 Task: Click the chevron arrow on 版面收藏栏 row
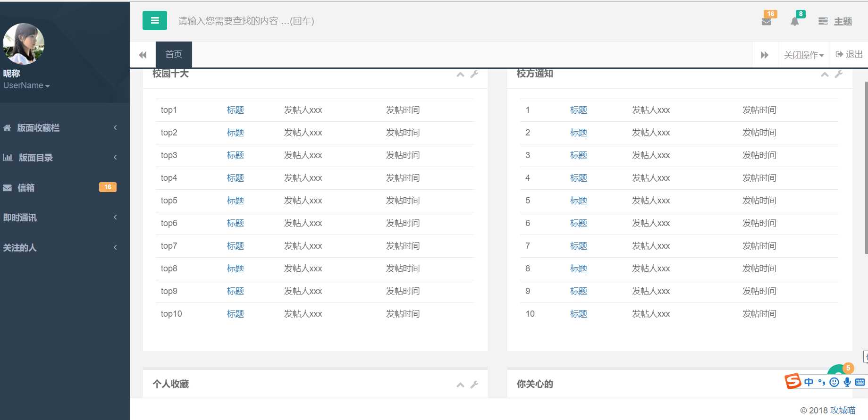click(115, 127)
